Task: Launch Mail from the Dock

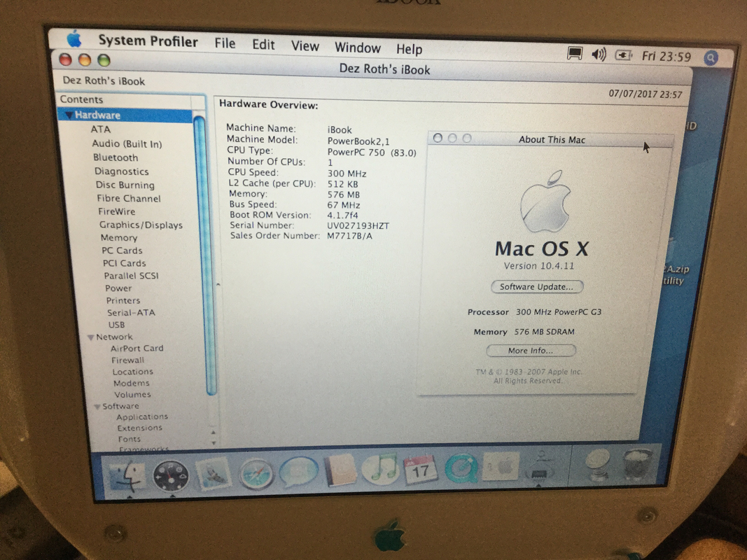Action: (x=213, y=475)
